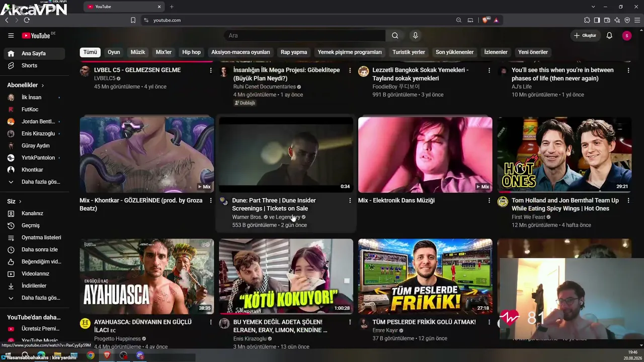Select the Müzik filter chip
The image size is (644, 362).
(x=138, y=52)
